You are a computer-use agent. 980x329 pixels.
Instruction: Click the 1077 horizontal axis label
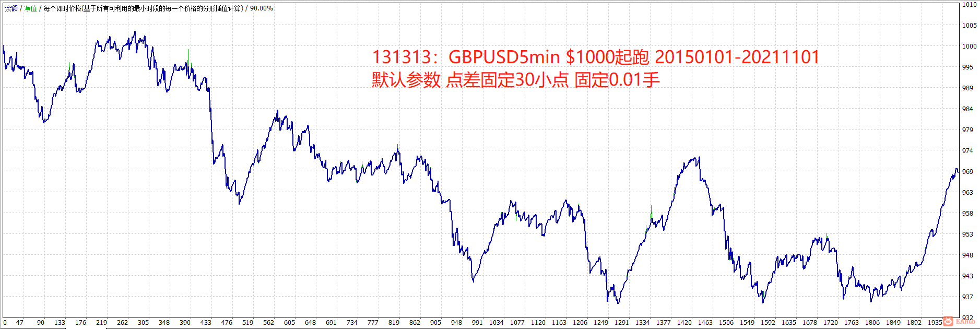[x=517, y=323]
